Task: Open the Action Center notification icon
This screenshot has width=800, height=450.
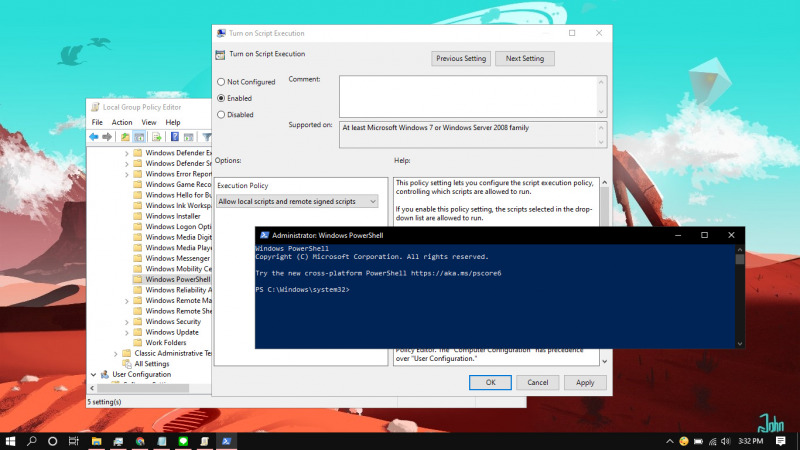Action: 781,441
